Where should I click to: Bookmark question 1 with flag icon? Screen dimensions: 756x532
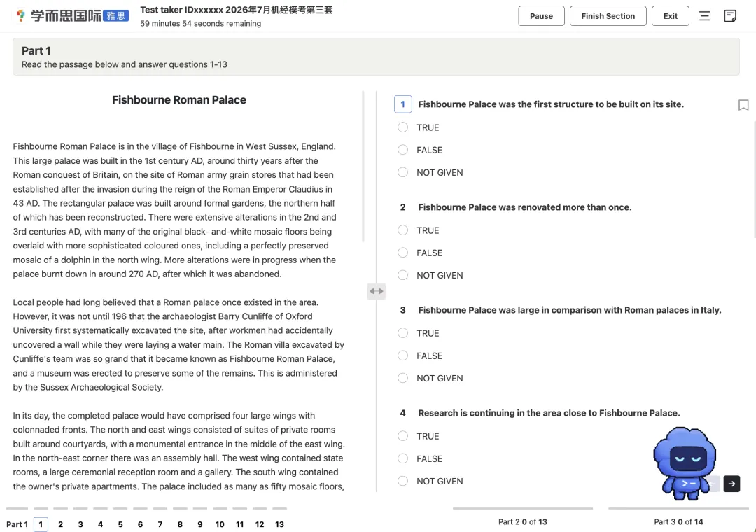click(x=743, y=105)
